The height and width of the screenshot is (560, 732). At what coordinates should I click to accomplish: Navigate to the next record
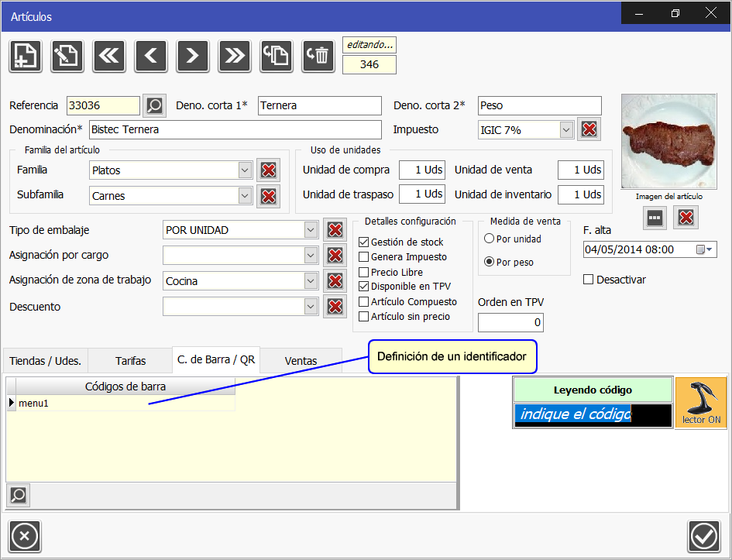[192, 56]
